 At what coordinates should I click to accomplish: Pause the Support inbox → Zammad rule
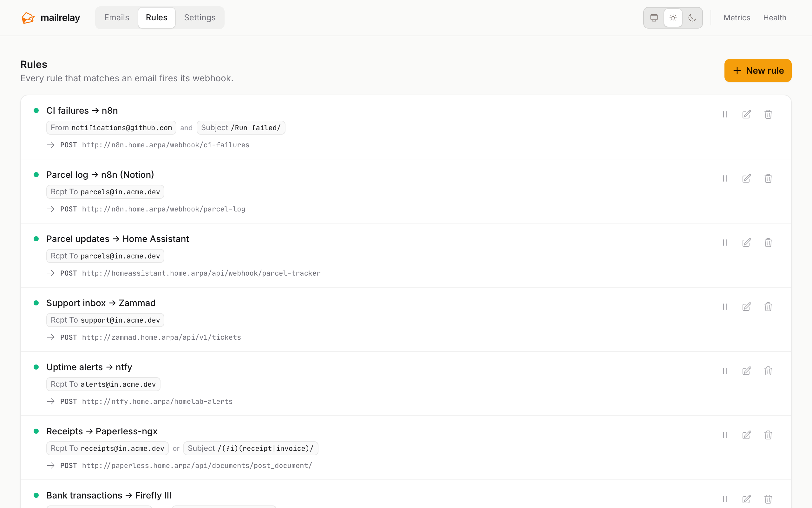point(725,307)
